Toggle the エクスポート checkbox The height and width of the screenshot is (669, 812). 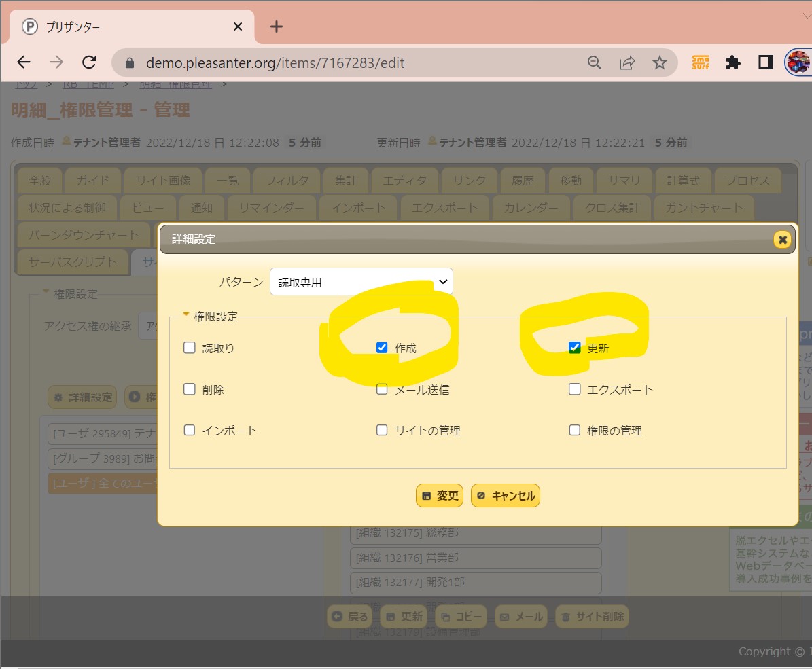(575, 390)
